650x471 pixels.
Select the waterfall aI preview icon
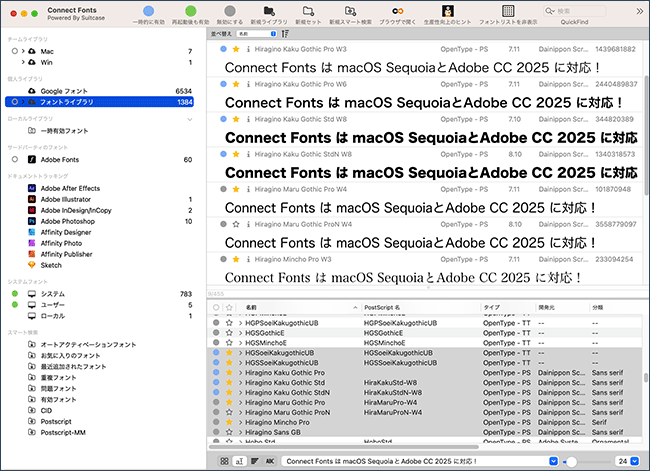click(240, 461)
